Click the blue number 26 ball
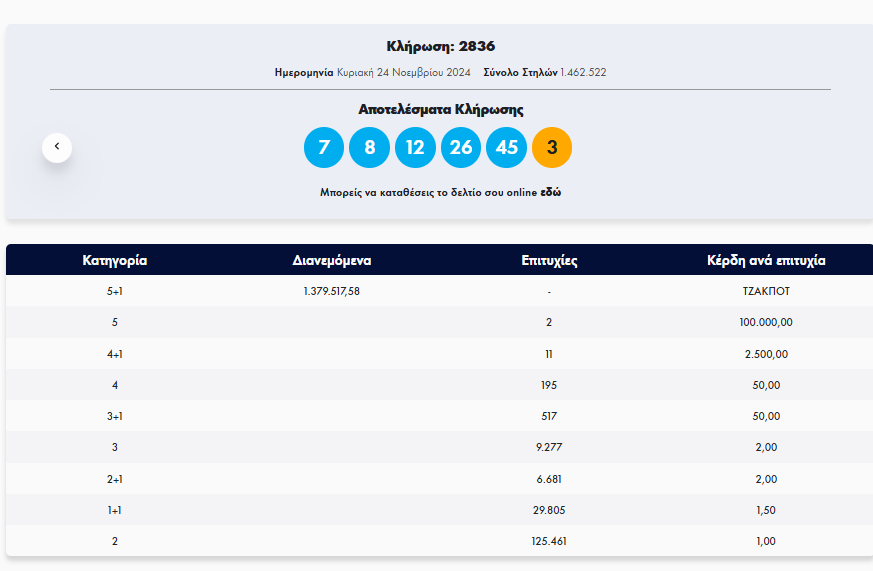 [x=461, y=148]
